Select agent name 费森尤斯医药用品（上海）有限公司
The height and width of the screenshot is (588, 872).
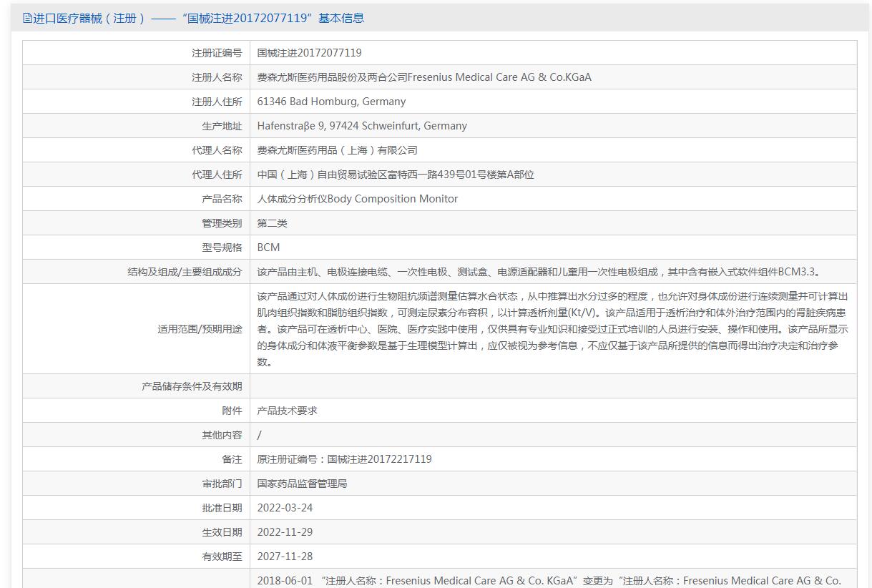338,150
